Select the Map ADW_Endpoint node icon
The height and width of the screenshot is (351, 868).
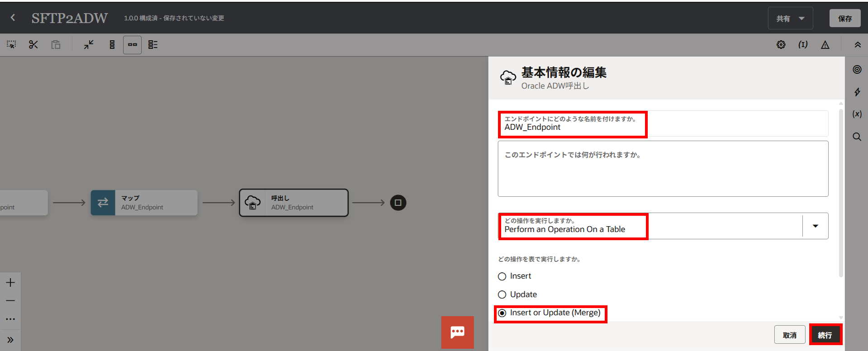click(103, 203)
